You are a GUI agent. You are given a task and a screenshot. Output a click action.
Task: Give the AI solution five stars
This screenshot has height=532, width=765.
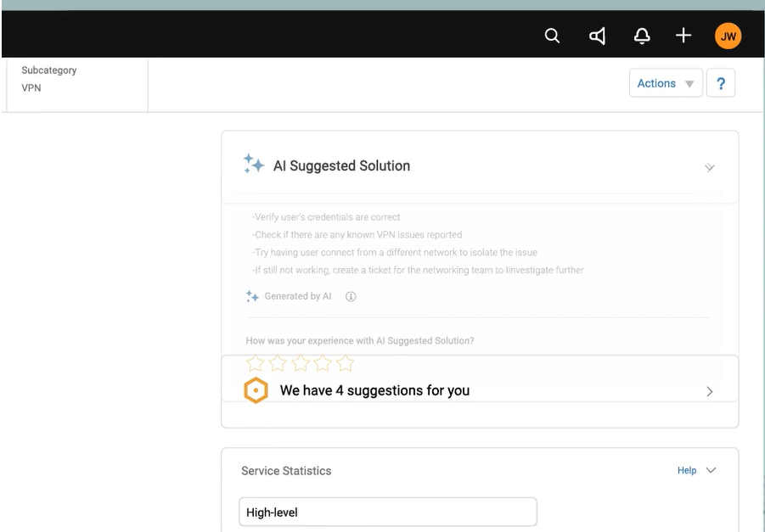pos(344,364)
